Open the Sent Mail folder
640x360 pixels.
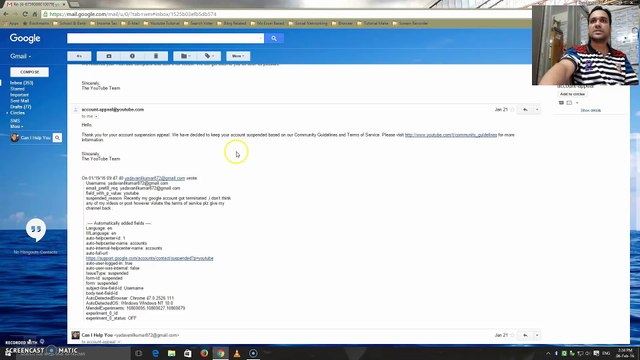(19, 100)
